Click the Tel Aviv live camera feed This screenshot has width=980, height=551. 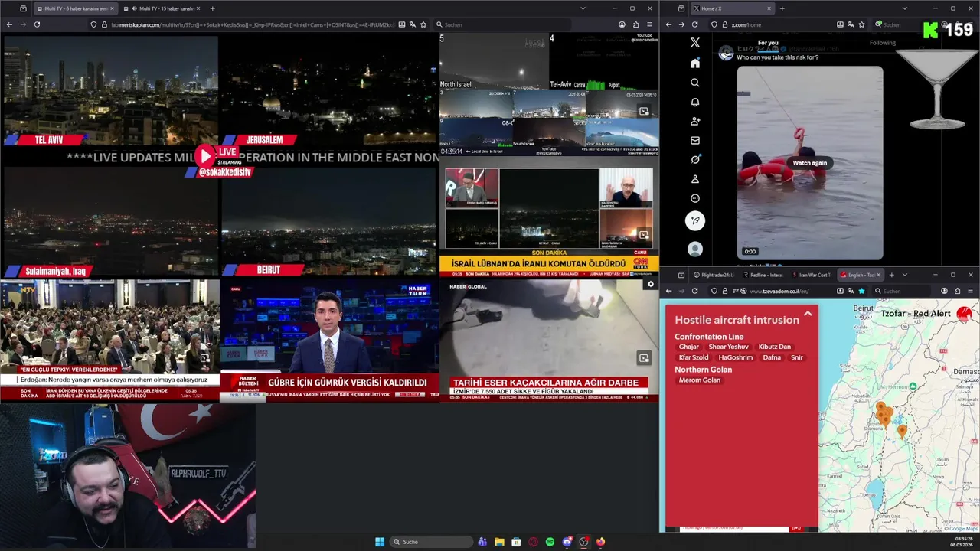pyautogui.click(x=109, y=90)
